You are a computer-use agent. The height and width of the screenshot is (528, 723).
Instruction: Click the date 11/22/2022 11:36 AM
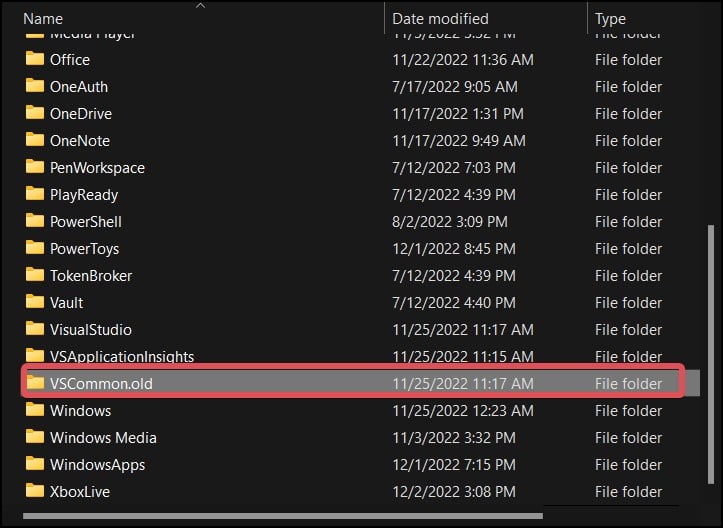coord(463,60)
